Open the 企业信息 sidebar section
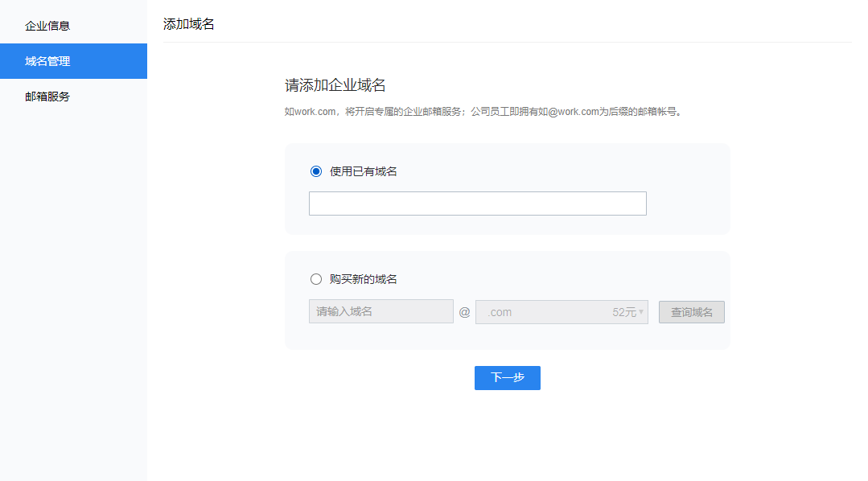The image size is (868, 481). click(47, 26)
